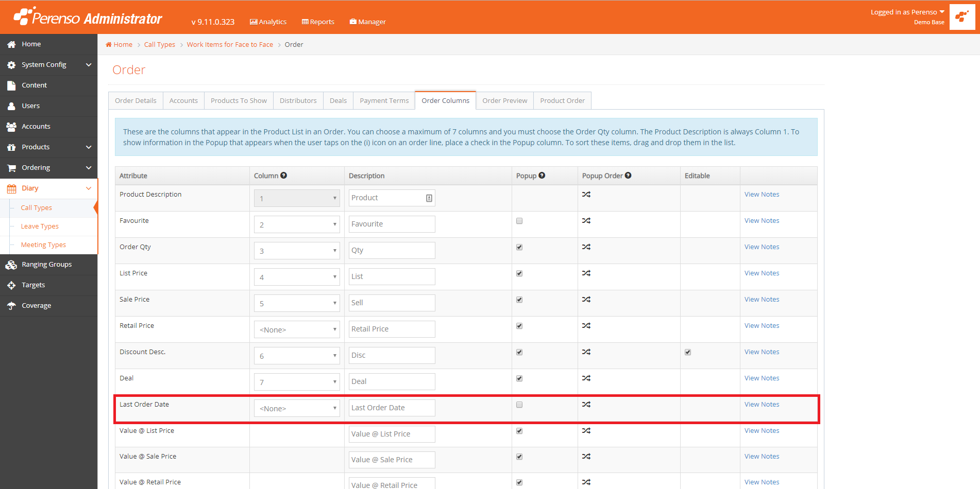Screen dimensions: 980x489
Task: Click the Description field for Discount Desc.
Action: click(392, 356)
